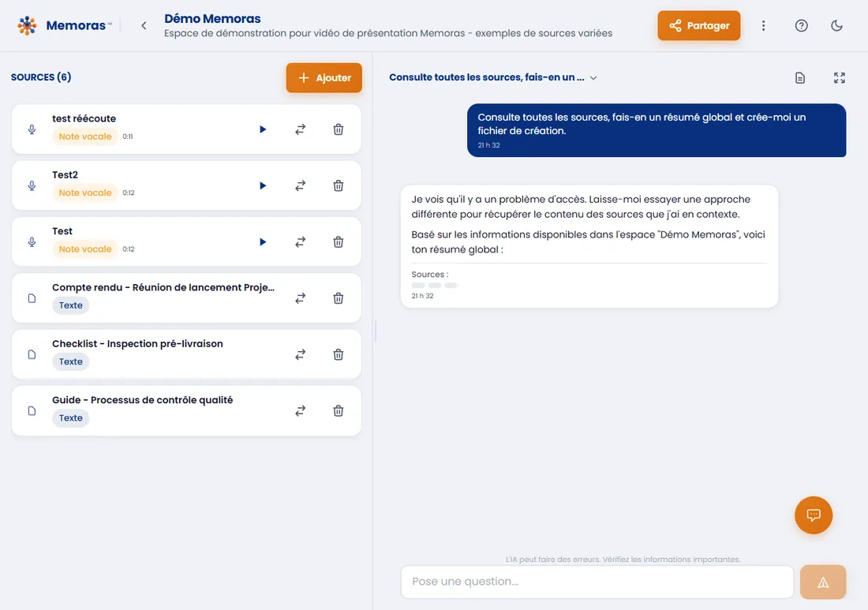Open 'Guide - Processus de contrôle qualité' title
Image resolution: width=868 pixels, height=610 pixels.
(142, 400)
